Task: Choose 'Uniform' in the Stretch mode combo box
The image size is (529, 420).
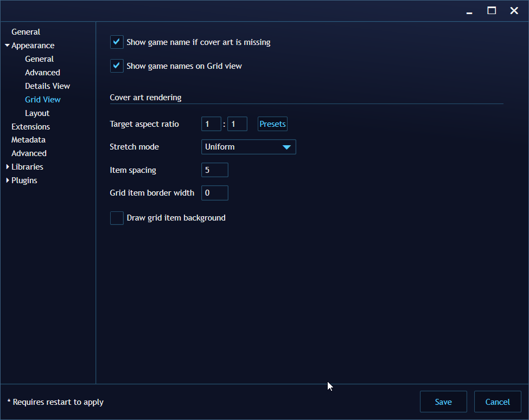Action: coord(248,147)
